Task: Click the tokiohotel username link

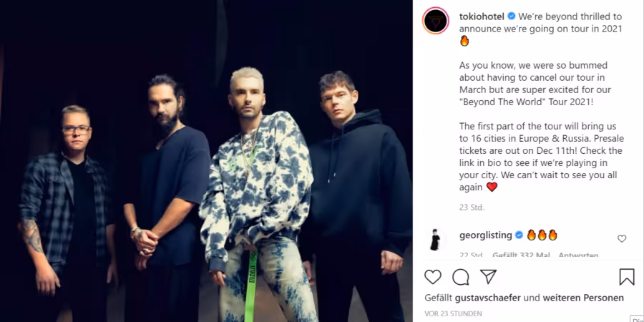Action: pyautogui.click(x=482, y=16)
